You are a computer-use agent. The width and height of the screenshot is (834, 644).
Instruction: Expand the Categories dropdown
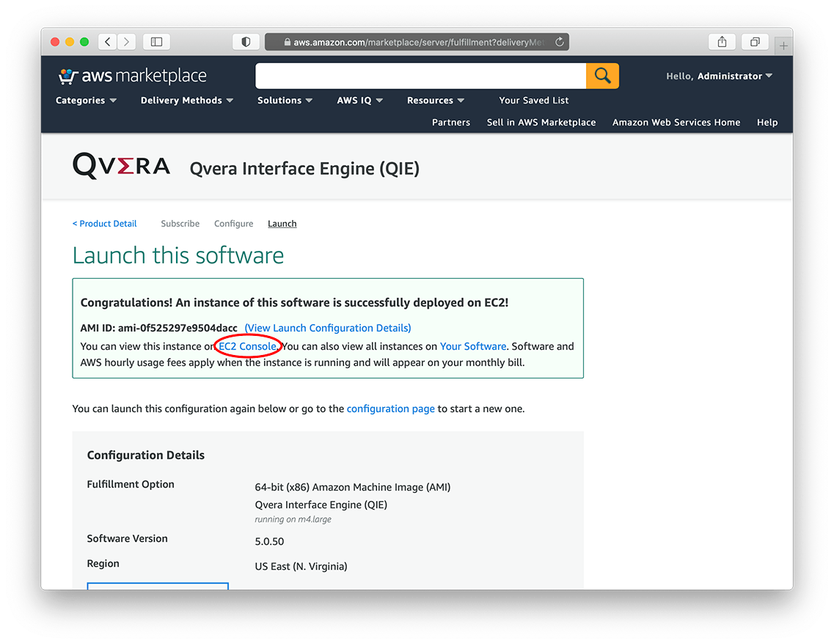[x=86, y=100]
